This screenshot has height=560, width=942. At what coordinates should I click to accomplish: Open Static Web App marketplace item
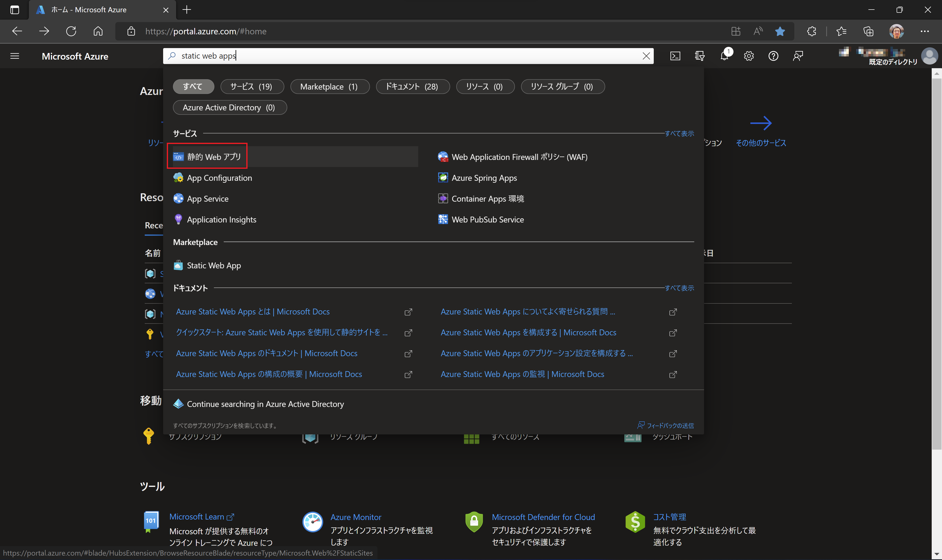click(x=207, y=265)
